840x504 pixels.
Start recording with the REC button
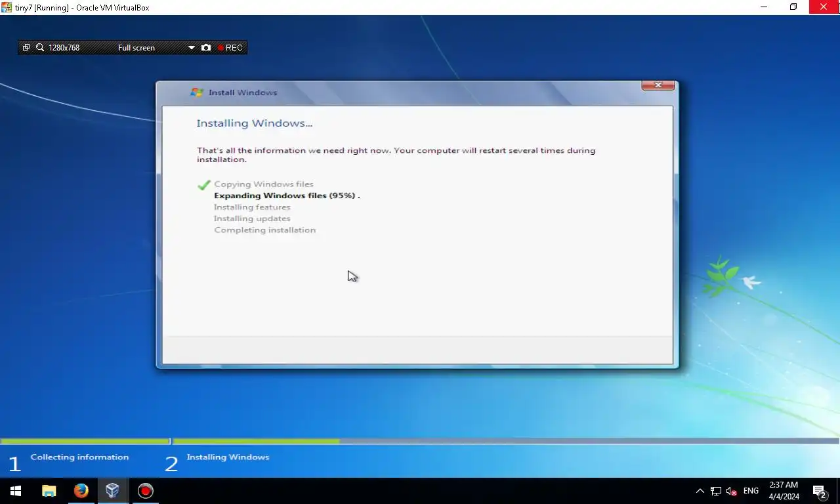pos(230,48)
